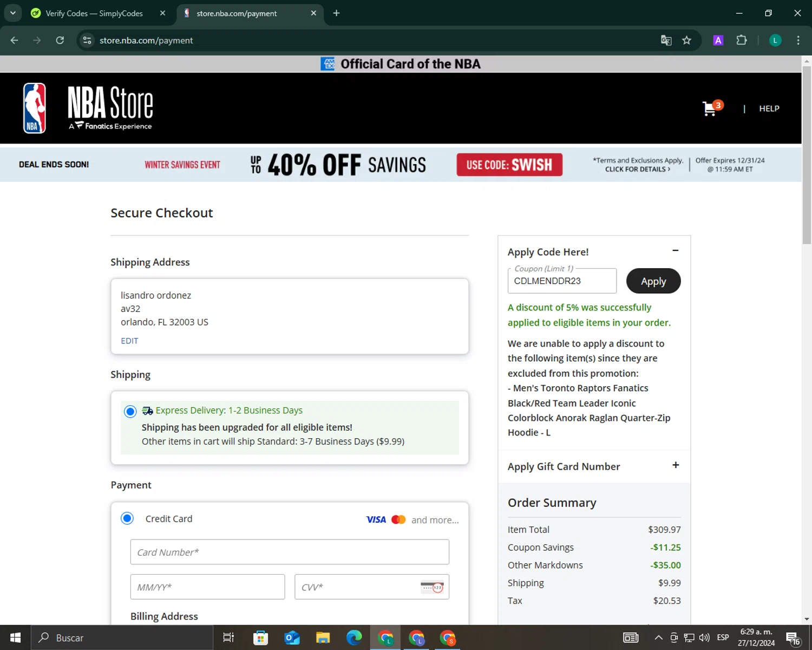812x650 pixels.
Task: Click Other Markdowns -$35.00 amount
Action: click(x=665, y=565)
